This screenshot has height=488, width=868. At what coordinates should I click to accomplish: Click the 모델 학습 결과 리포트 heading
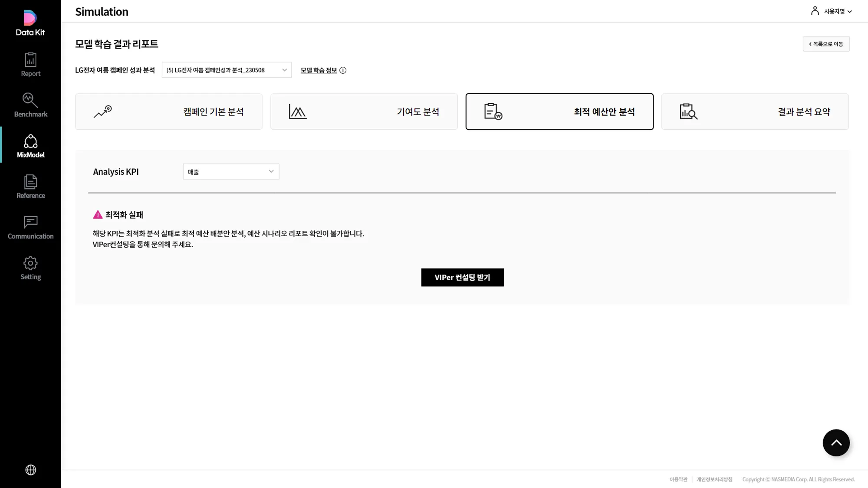coord(117,44)
